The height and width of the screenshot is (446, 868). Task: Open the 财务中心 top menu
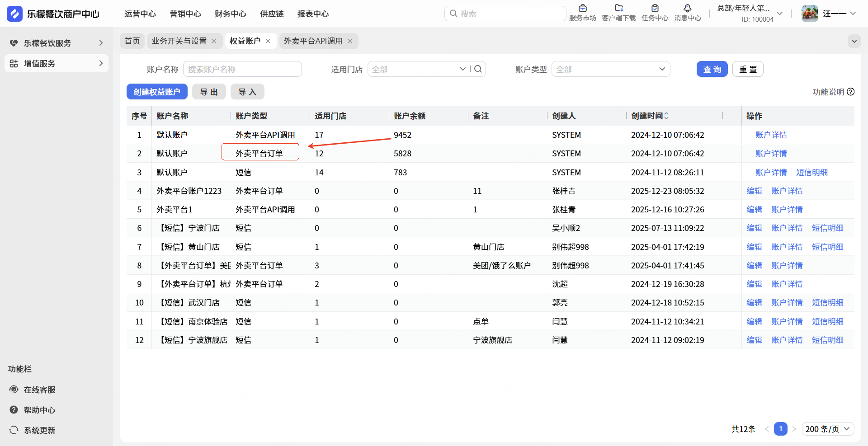231,14
